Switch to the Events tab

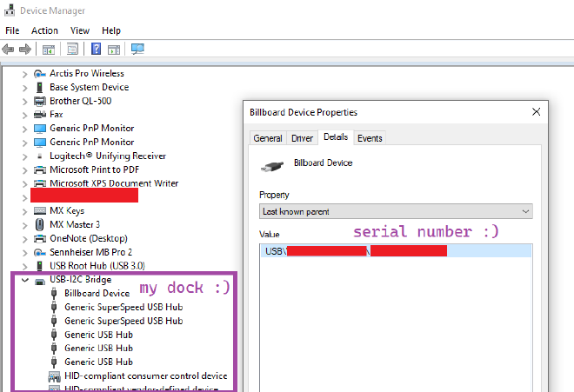point(370,138)
